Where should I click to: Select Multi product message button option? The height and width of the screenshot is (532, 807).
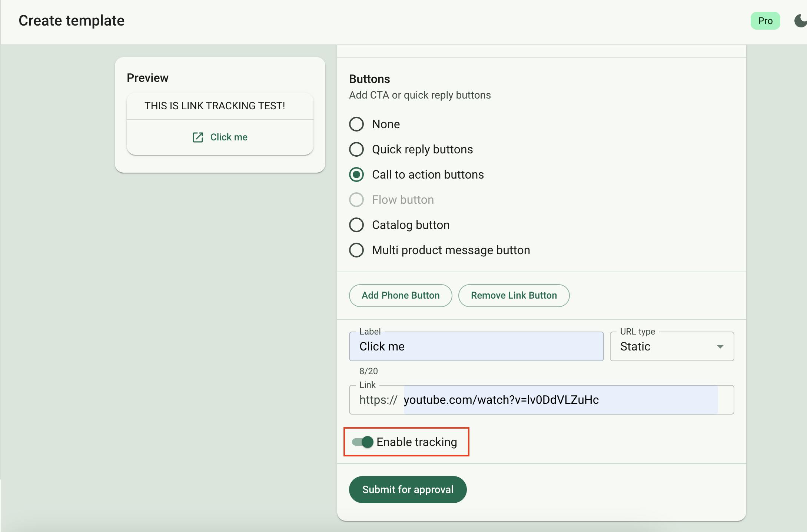click(356, 250)
